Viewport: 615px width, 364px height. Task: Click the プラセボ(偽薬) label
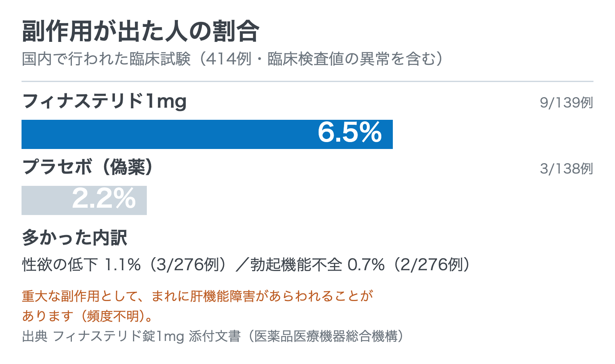point(88,167)
